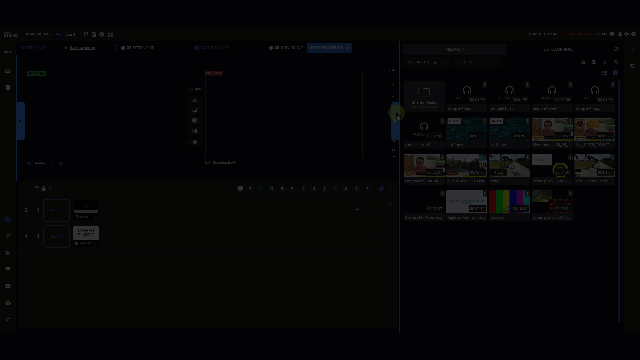Click the media panel vertical scrollbar
This screenshot has width=640, height=360.
click(619, 201)
